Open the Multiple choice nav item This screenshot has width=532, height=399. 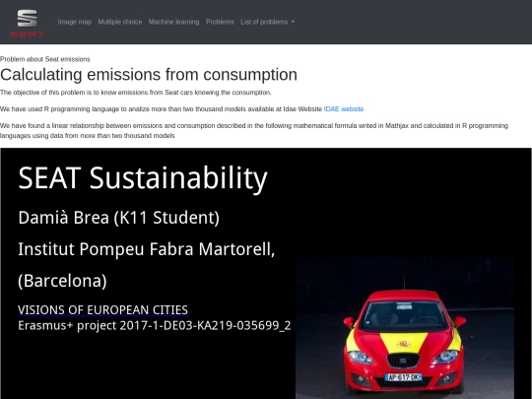(x=120, y=22)
